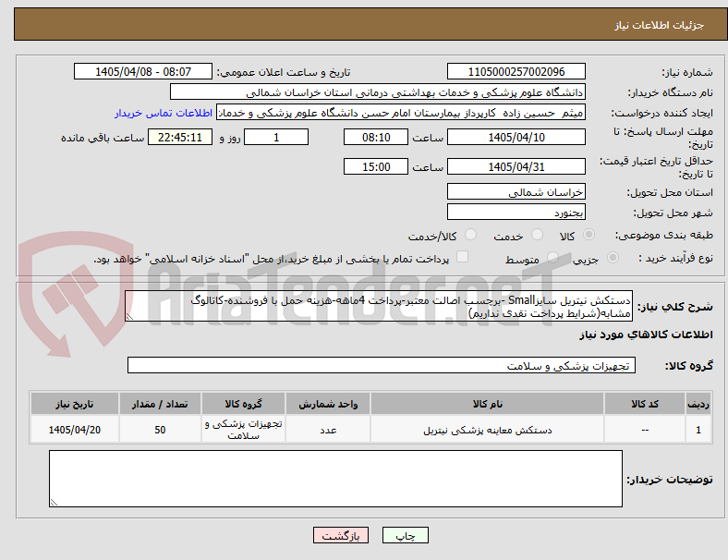
Task: Click the goods group cell in table row
Action: coord(243,430)
